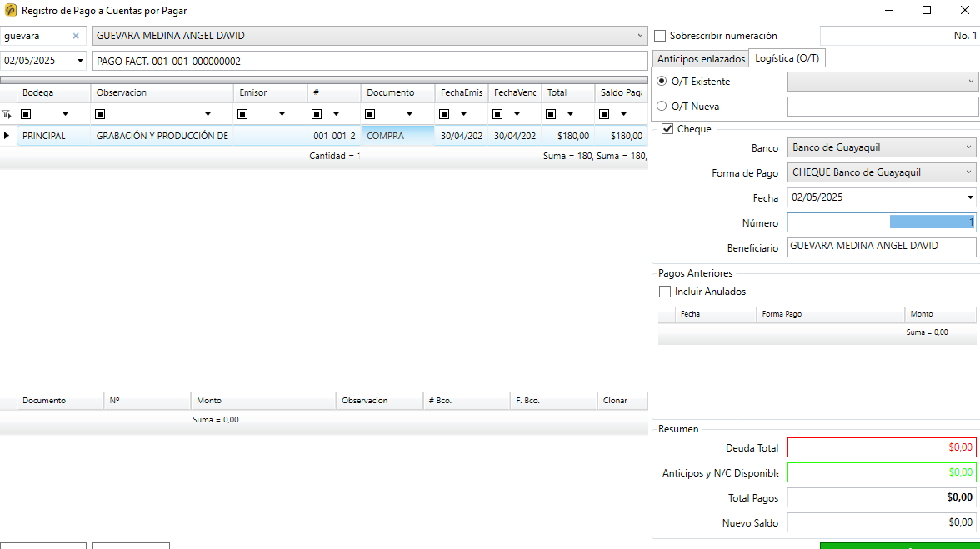This screenshot has height=549, width=980.
Task: Uncheck the Cheque checkbox
Action: coord(667,129)
